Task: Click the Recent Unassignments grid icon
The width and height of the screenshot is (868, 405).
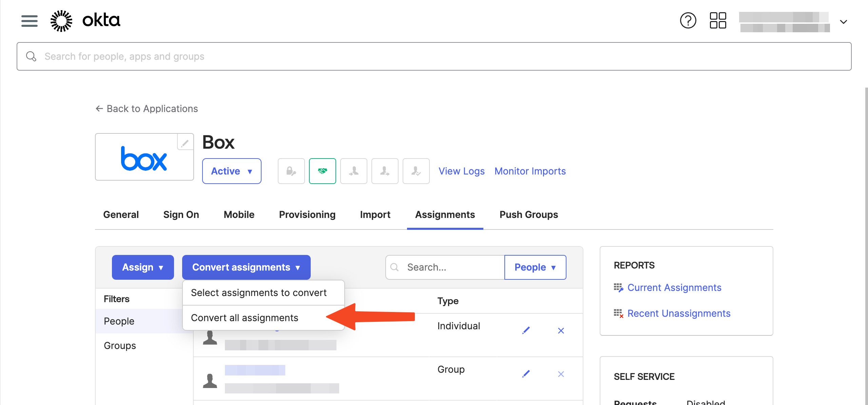Action: coord(618,313)
